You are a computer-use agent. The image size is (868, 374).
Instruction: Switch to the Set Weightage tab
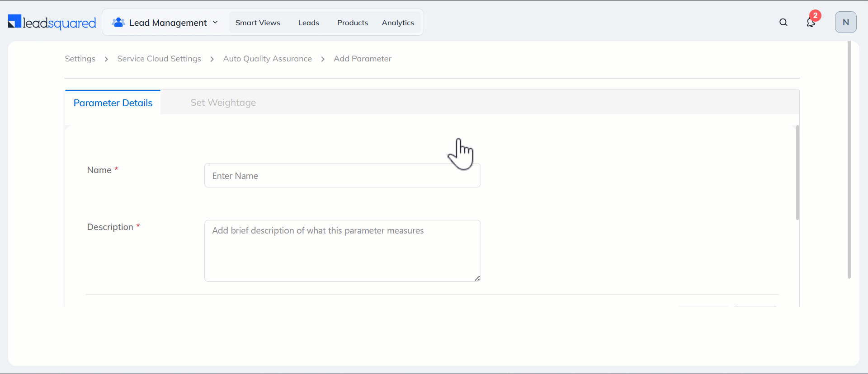tap(223, 103)
